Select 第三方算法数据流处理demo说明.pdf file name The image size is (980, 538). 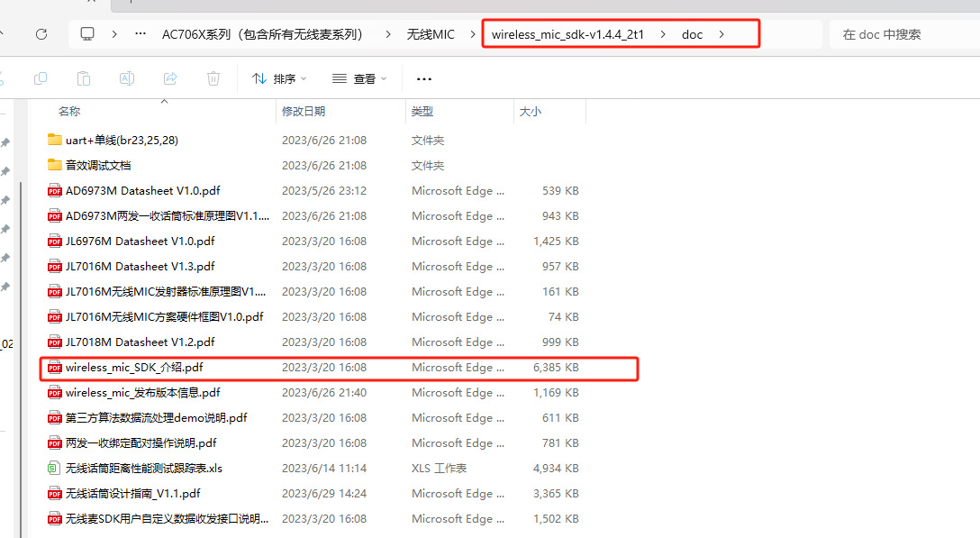click(156, 418)
